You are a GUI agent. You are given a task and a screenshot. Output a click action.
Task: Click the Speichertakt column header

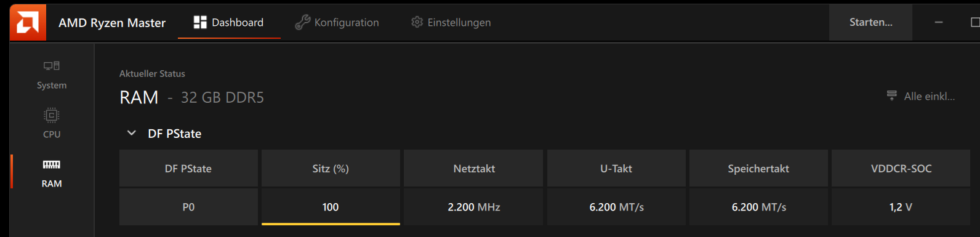tap(758, 168)
